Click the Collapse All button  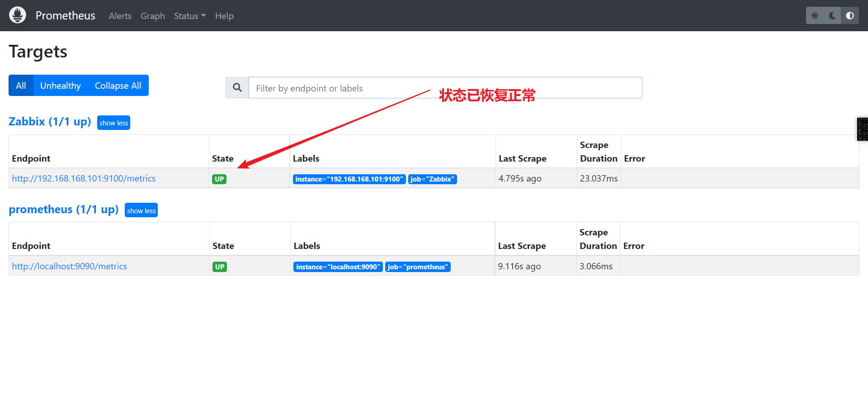pos(118,86)
